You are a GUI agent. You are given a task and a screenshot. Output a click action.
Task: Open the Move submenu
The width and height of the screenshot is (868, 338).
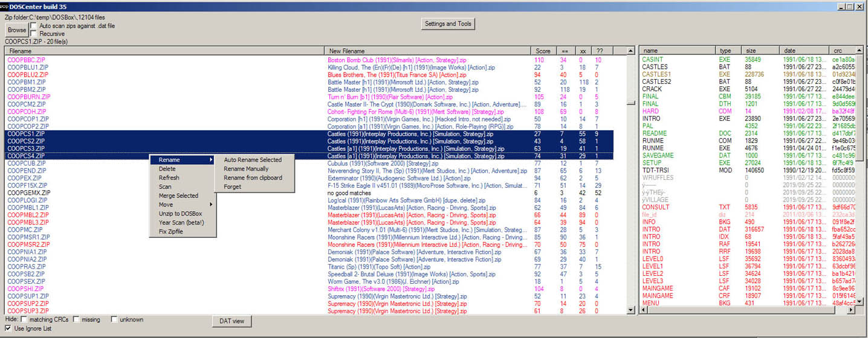tap(183, 205)
